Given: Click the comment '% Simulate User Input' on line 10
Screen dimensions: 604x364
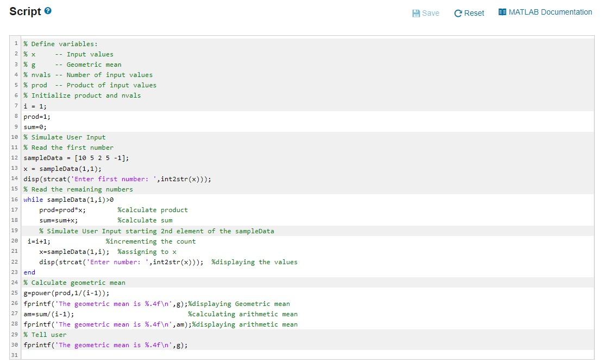Looking at the screenshot, I should [65, 137].
